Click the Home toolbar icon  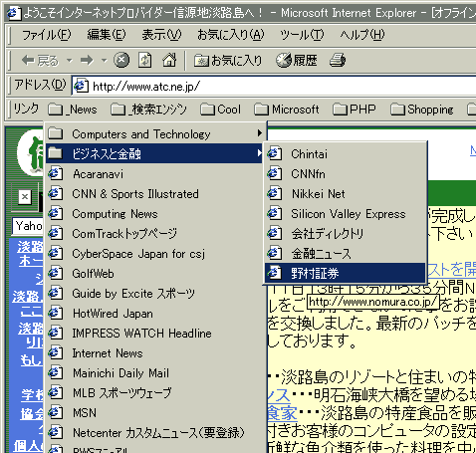click(169, 61)
